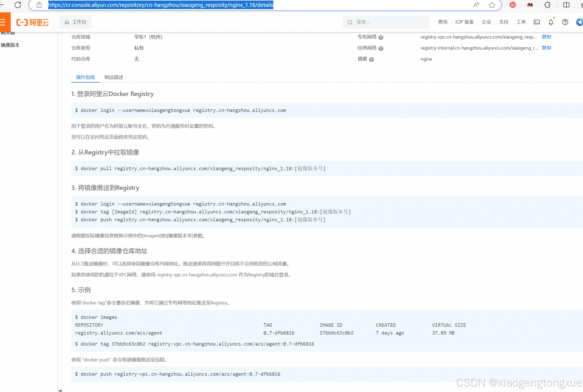583x392 pixels.
Task: Open the notifications bell
Action: (x=551, y=22)
